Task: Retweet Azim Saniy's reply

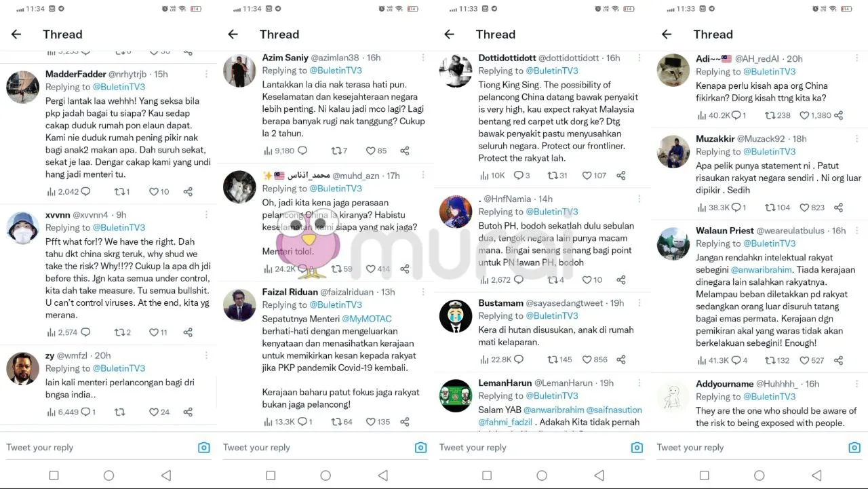Action: [x=336, y=151]
